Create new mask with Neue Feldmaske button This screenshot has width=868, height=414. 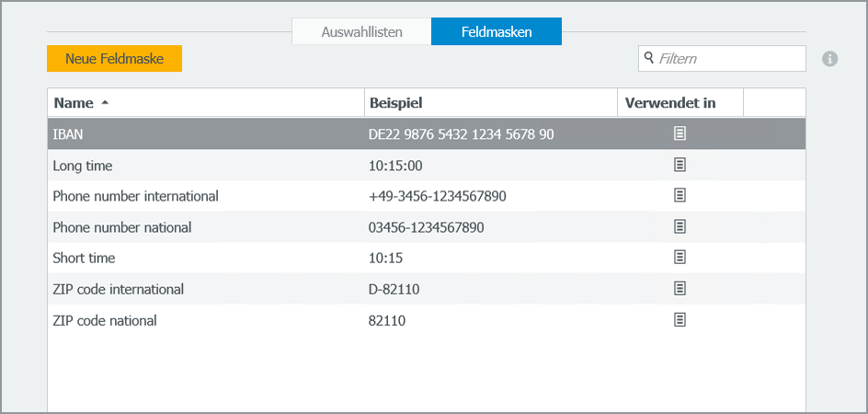(114, 59)
